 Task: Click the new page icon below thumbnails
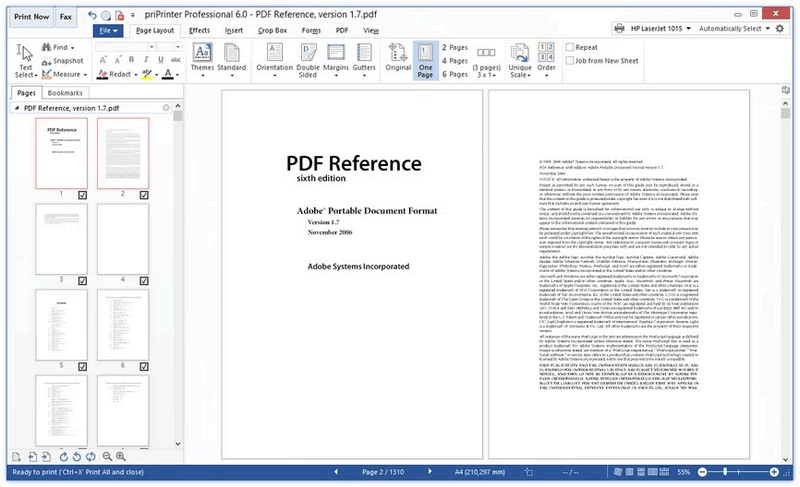[16, 456]
